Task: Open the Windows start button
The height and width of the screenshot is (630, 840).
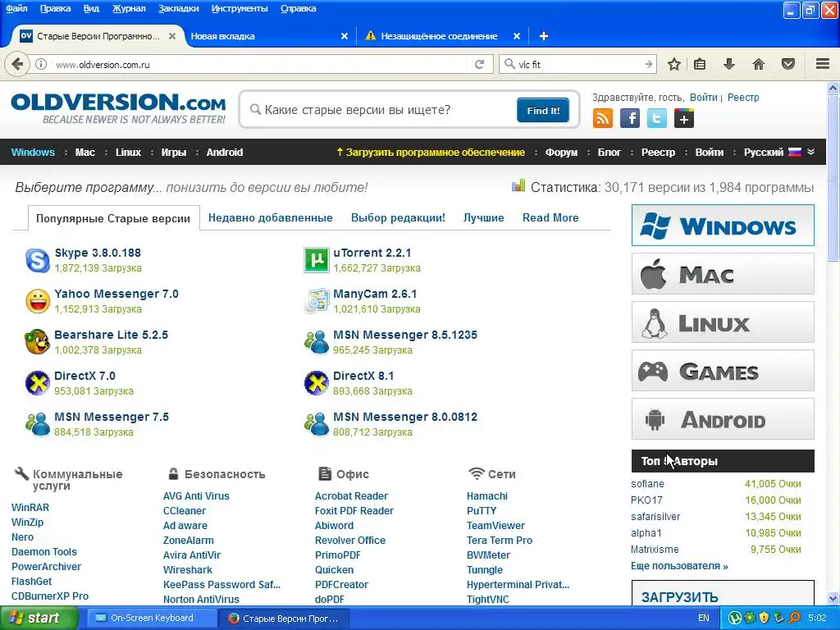Action: pyautogui.click(x=39, y=619)
